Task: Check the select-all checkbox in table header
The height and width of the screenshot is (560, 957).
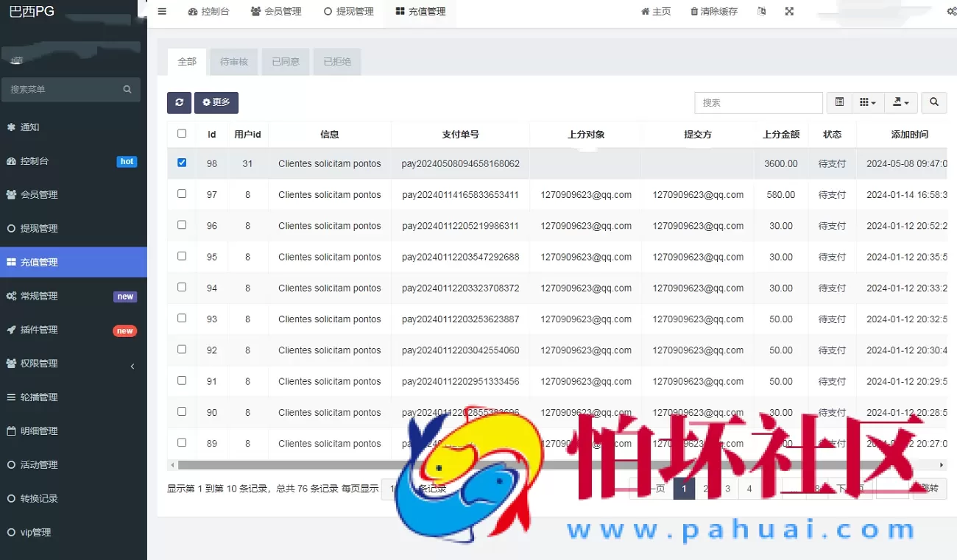Action: pyautogui.click(x=182, y=133)
